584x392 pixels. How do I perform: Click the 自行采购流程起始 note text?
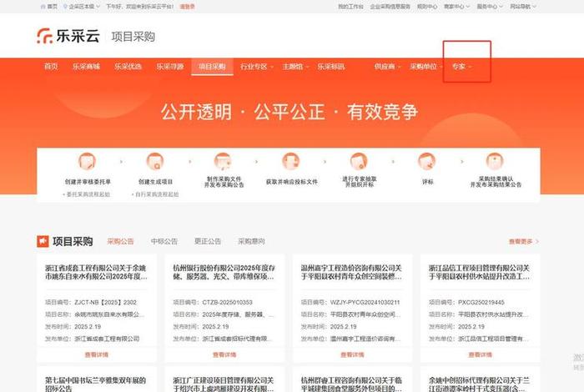pos(157,194)
